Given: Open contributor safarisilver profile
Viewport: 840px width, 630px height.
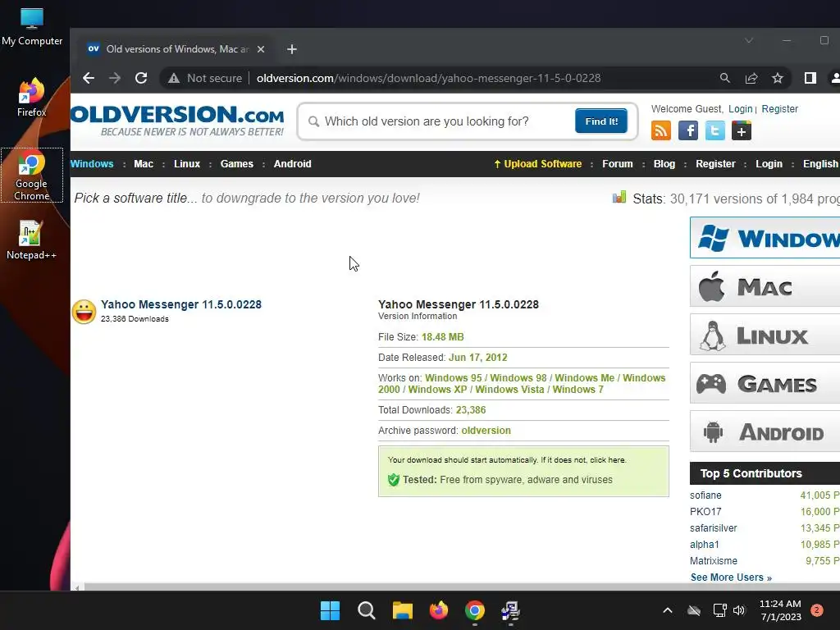Looking at the screenshot, I should (713, 528).
